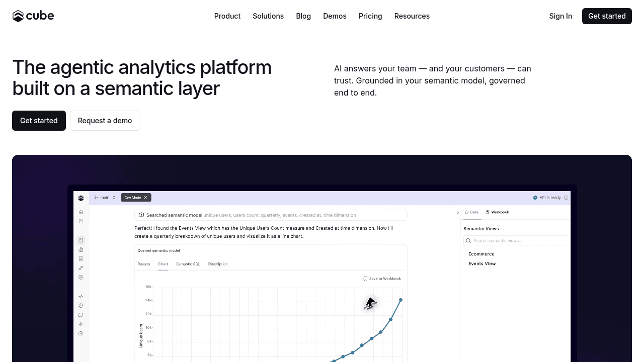The image size is (644, 362).
Task: Open the home icon in app sidebar
Action: [81, 212]
